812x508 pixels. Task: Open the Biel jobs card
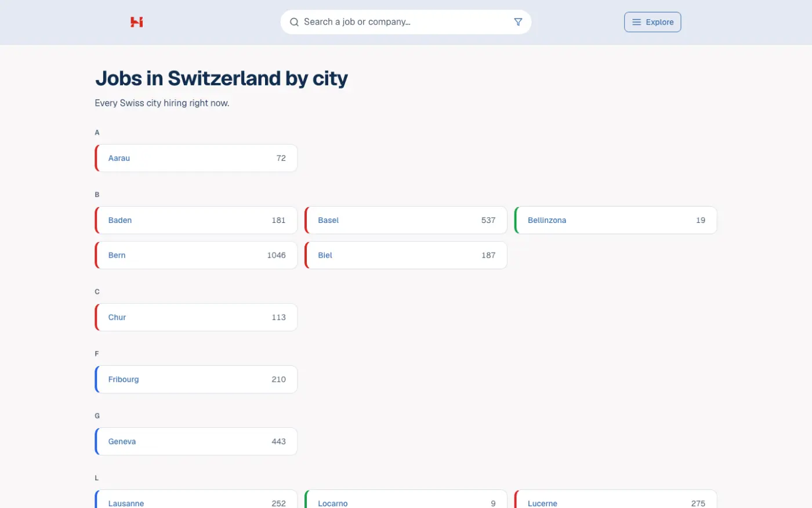coord(406,255)
